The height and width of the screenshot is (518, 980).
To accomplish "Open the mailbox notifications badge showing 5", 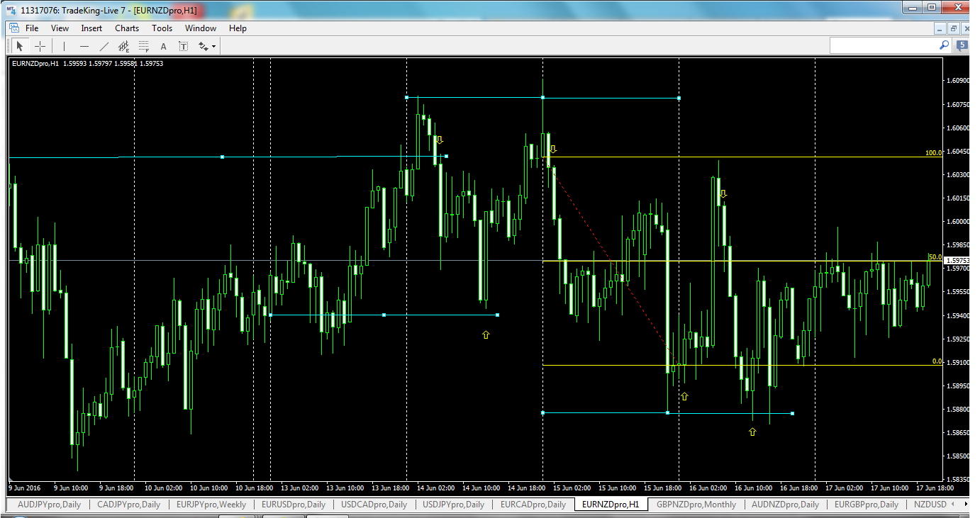I will [x=961, y=45].
